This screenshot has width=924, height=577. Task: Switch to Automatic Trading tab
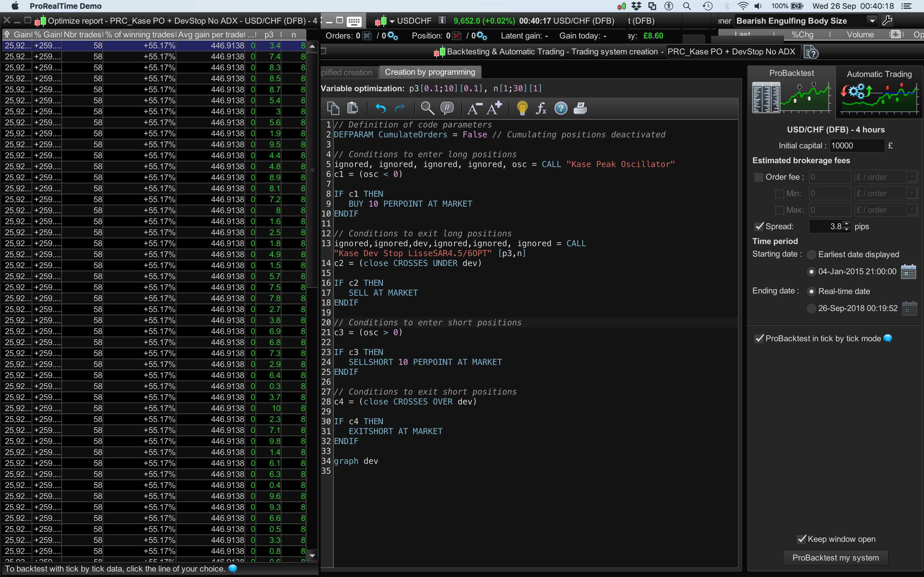pos(879,74)
